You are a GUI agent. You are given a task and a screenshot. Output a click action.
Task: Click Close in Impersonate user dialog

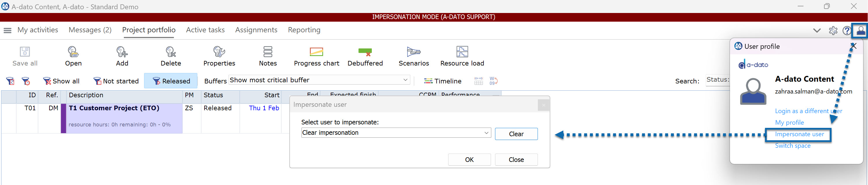(516, 159)
